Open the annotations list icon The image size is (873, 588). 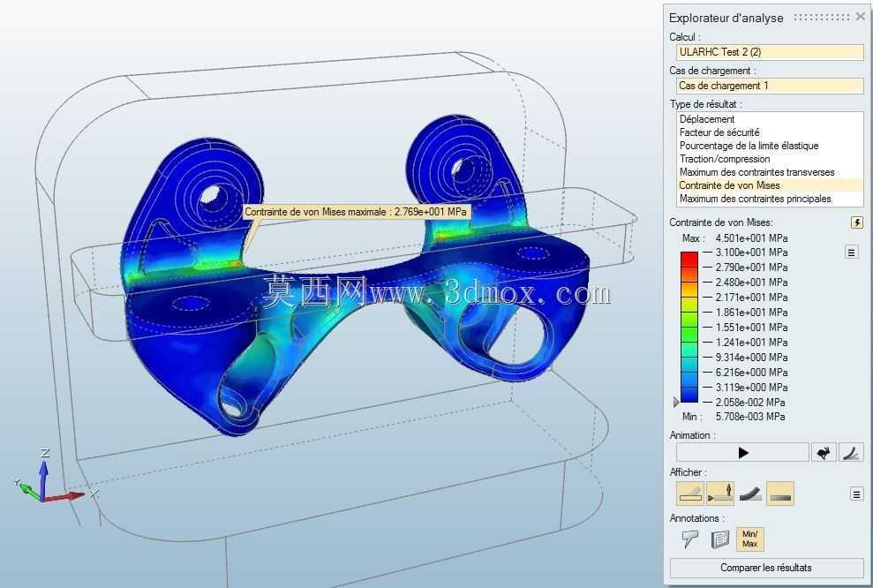pos(720,539)
